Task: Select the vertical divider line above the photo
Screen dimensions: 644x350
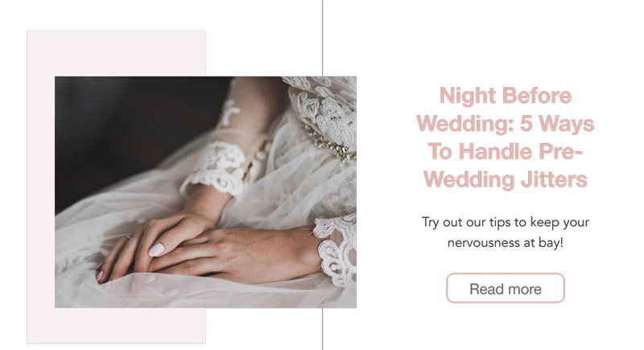Action: coord(323,38)
